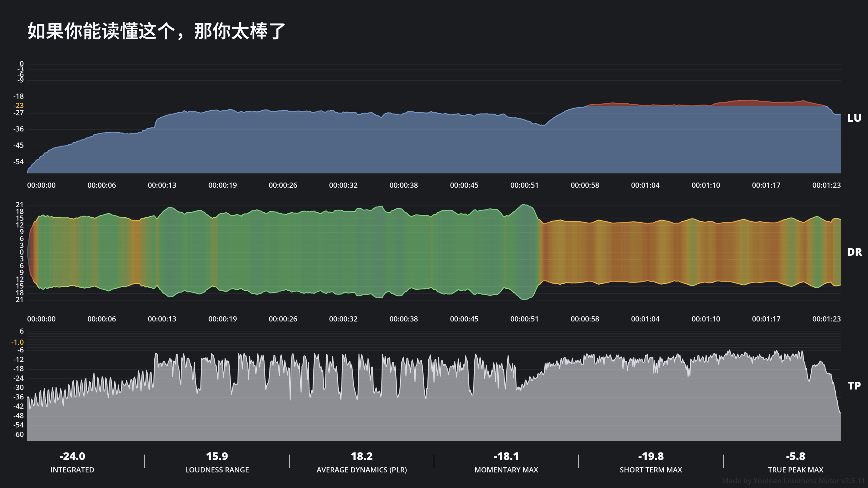Click the MOMENTARY MAX label

pyautogui.click(x=506, y=470)
